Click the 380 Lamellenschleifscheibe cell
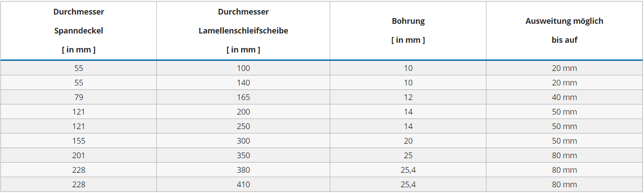Screen dimensions: 644x193 pos(243,170)
